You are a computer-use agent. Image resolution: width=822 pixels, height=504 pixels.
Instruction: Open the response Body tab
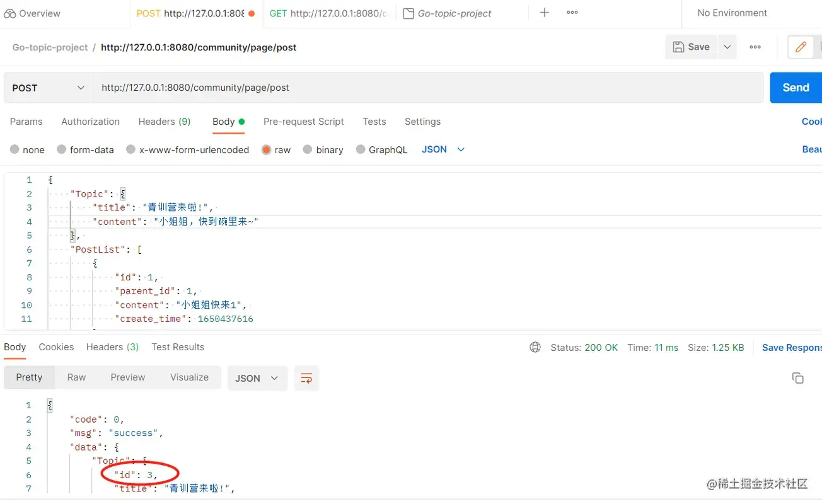pyautogui.click(x=15, y=347)
